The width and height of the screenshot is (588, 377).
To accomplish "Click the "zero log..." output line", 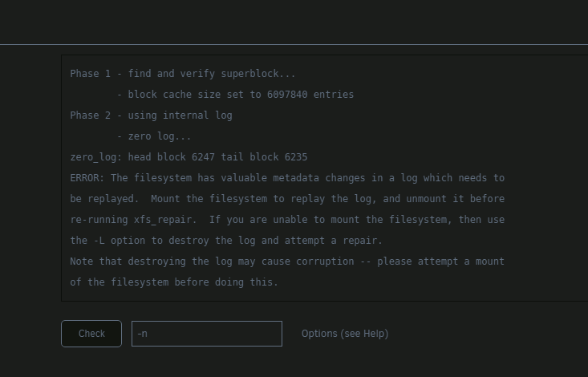I will point(154,136).
